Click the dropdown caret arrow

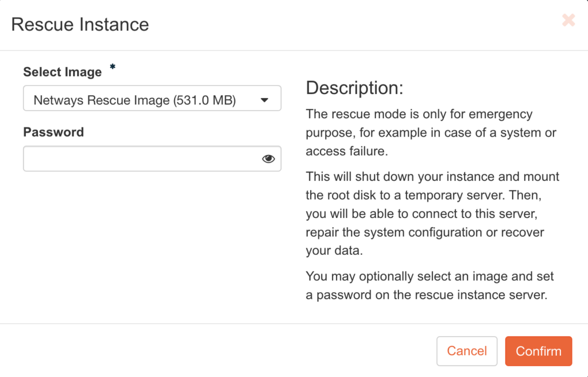pyautogui.click(x=264, y=100)
